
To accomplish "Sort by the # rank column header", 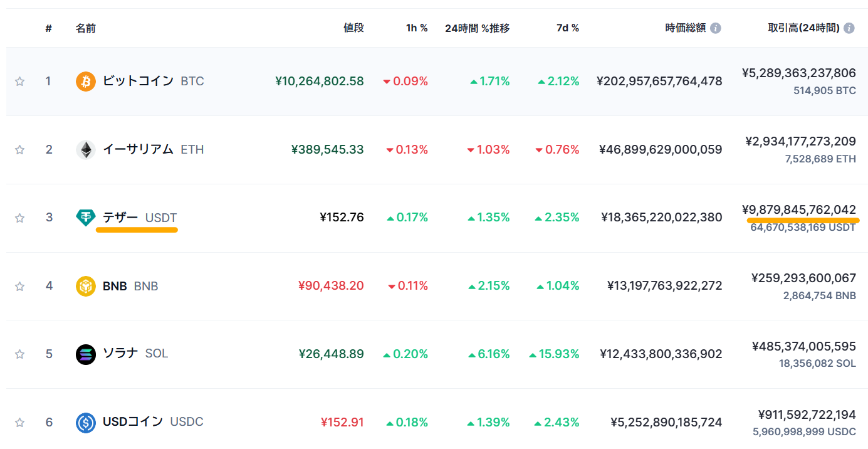I will tap(48, 28).
